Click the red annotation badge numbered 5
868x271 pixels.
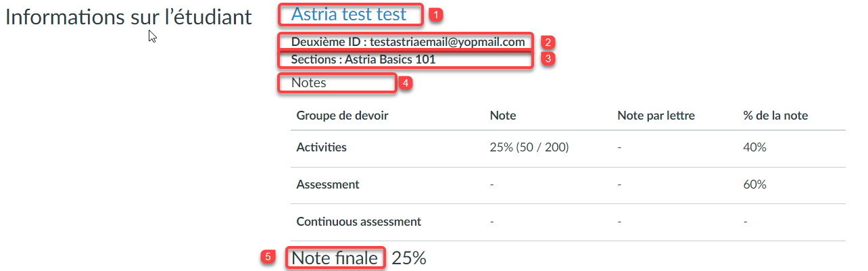point(269,257)
